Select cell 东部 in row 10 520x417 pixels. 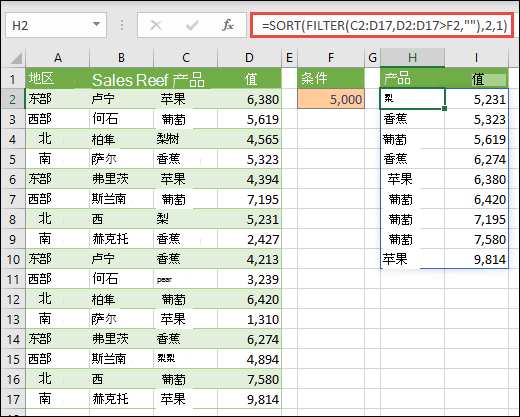pos(58,259)
